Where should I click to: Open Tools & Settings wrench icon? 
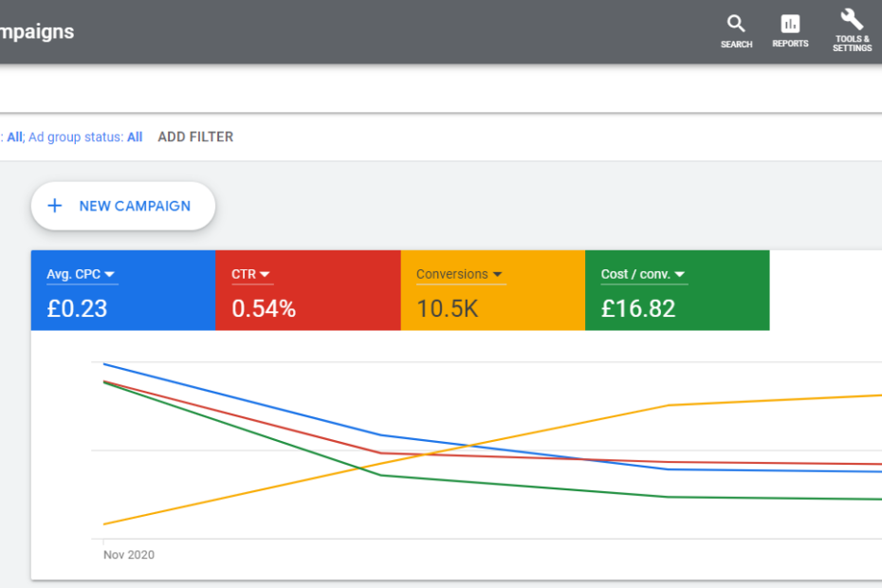852,21
